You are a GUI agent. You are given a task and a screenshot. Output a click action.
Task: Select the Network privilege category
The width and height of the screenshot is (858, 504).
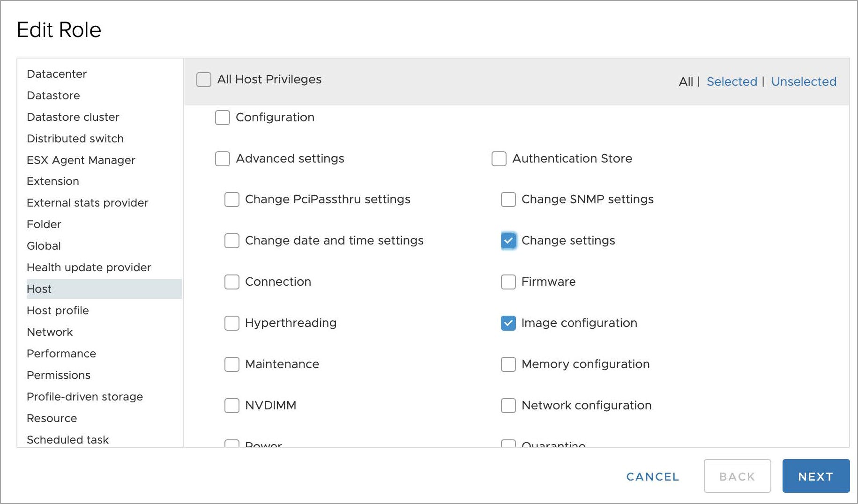(x=50, y=332)
